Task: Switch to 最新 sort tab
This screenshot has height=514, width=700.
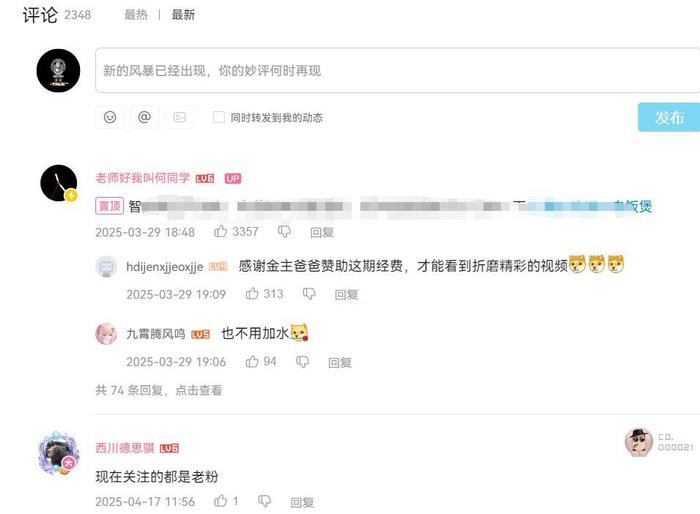Action: pos(183,15)
